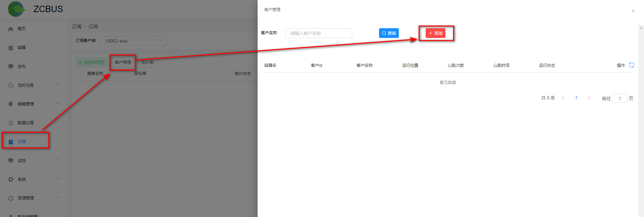Click the 客户管理 button

coord(123,62)
